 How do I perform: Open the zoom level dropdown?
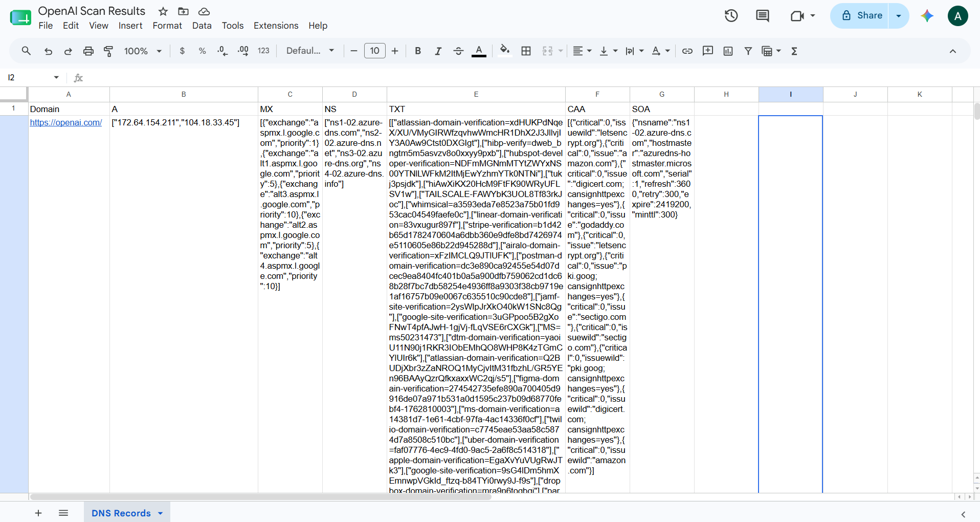pos(143,51)
